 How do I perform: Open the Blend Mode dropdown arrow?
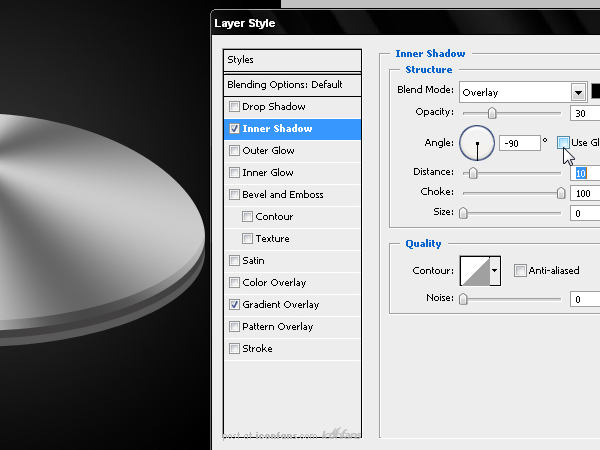point(579,92)
